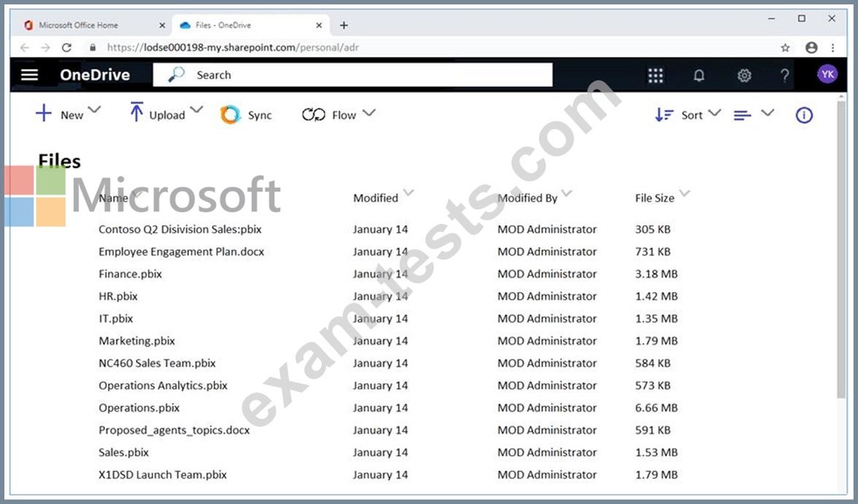Click the 305 KB file size
This screenshot has width=858, height=504.
point(653,229)
